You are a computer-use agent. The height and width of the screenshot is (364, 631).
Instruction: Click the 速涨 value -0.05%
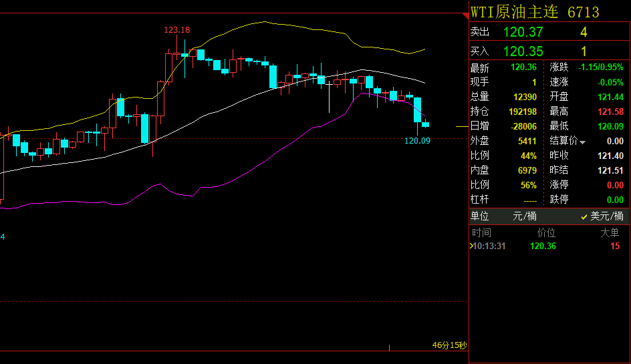[x=610, y=82]
